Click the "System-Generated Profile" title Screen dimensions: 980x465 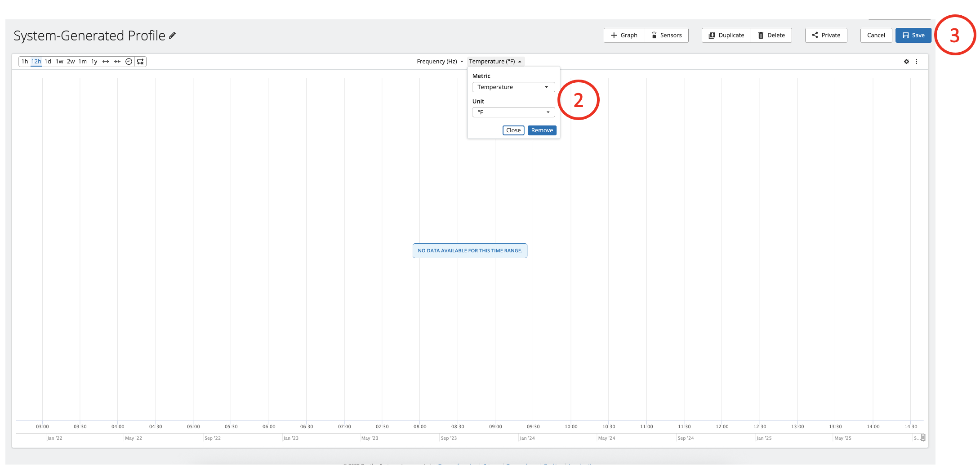click(89, 36)
